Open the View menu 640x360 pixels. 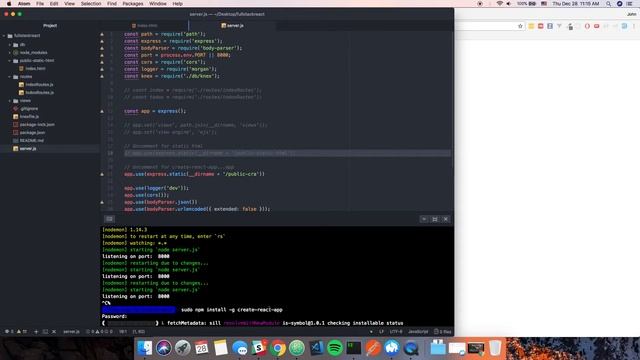click(69, 4)
